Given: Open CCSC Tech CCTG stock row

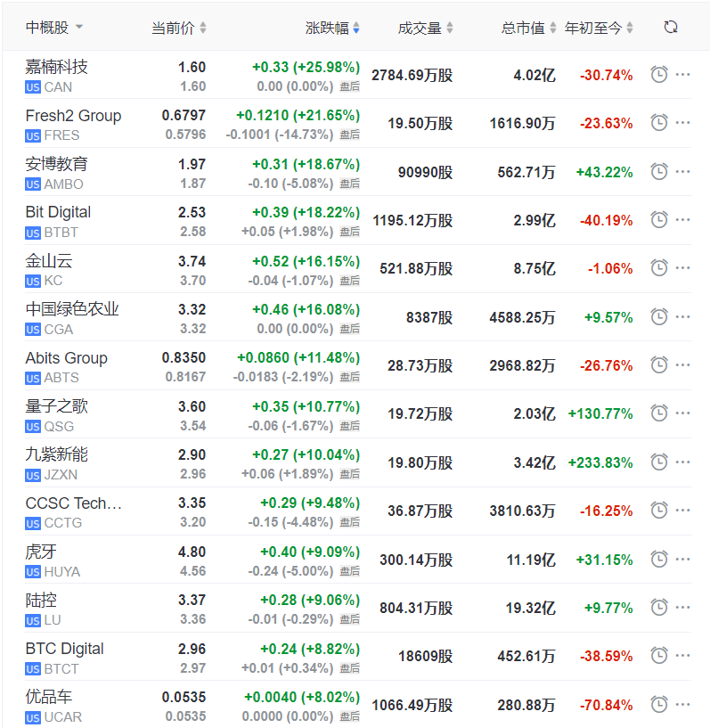Looking at the screenshot, I should click(x=358, y=511).
